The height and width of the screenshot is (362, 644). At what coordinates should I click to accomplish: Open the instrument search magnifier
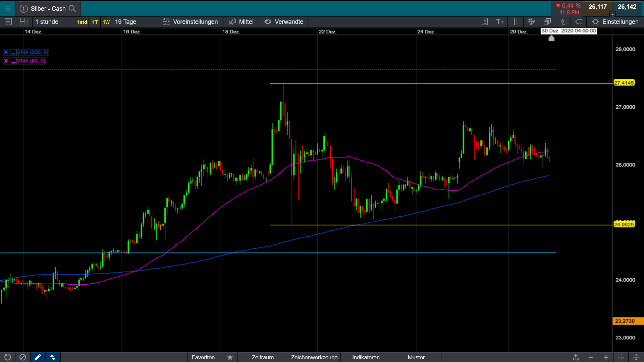pyautogui.click(x=72, y=8)
